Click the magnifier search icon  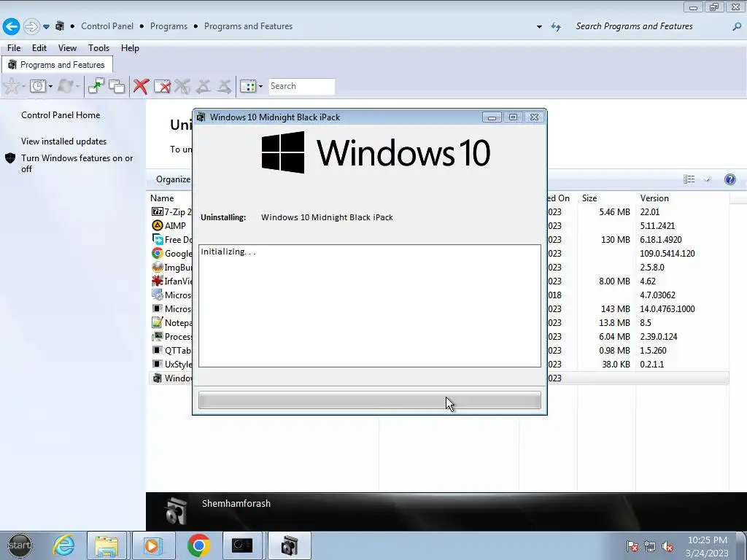pos(737,27)
